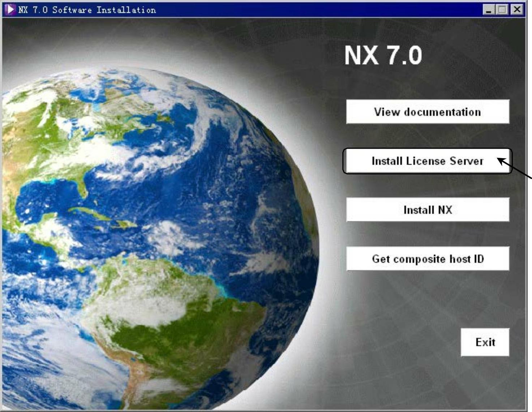Click Install License Server button
The height and width of the screenshot is (412, 532).
[x=428, y=161]
